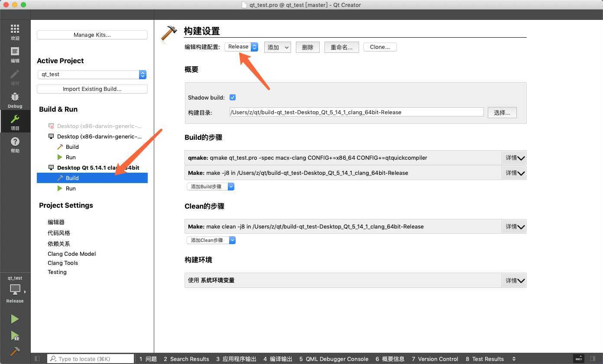603x364 pixels.
Task: Open 代码风格 project settings
Action: [58, 233]
